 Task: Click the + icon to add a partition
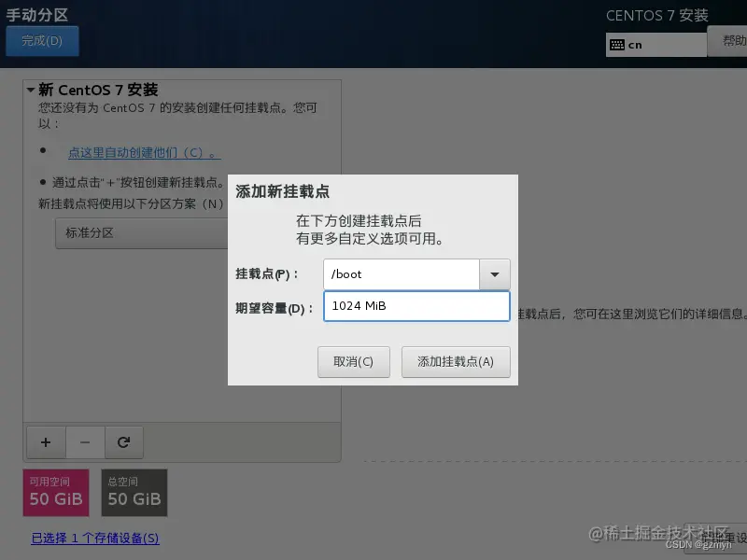46,442
